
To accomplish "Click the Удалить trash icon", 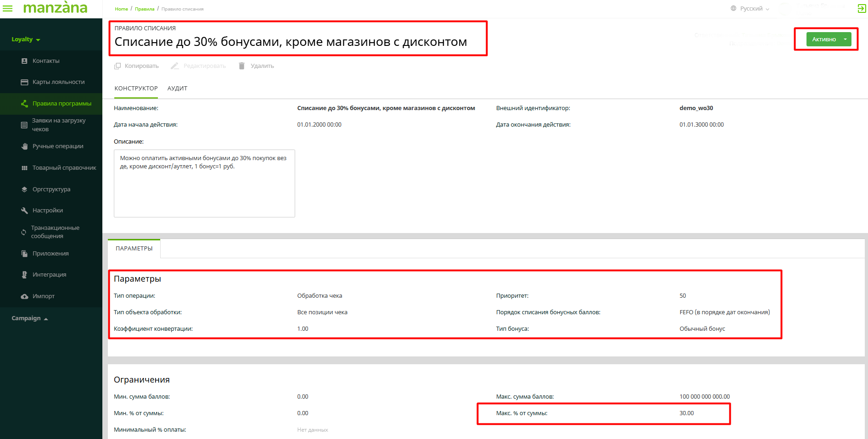I will point(241,66).
